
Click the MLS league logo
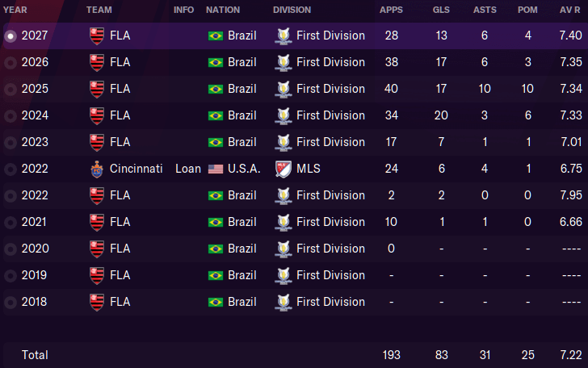pos(283,169)
